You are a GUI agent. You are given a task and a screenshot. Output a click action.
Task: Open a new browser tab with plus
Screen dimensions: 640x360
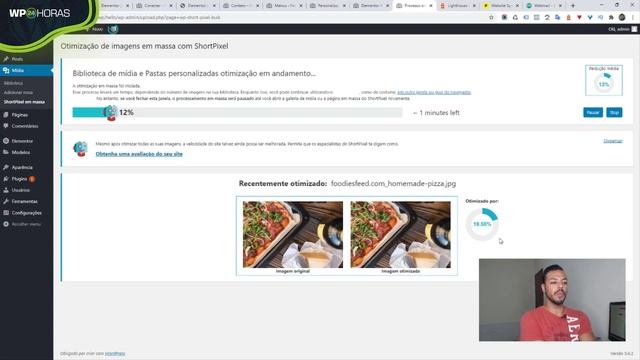(573, 6)
